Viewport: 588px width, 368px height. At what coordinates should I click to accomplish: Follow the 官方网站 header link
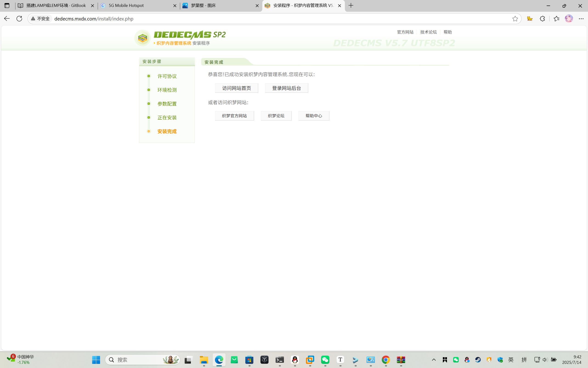click(x=405, y=32)
